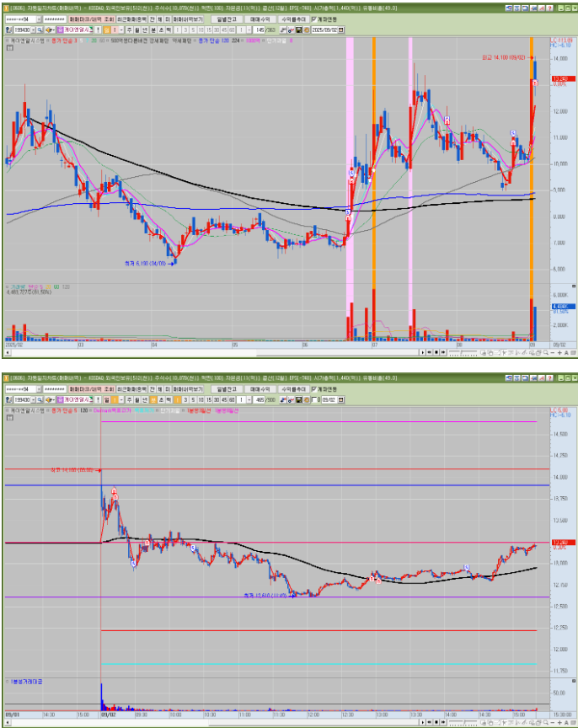578x728 pixels.
Task: Click the zoom-in plus icon at upper chart bottom
Action: coord(559,353)
